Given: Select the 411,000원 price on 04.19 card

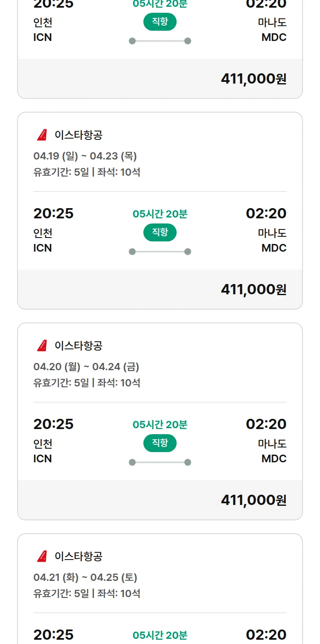Looking at the screenshot, I should tap(253, 290).
